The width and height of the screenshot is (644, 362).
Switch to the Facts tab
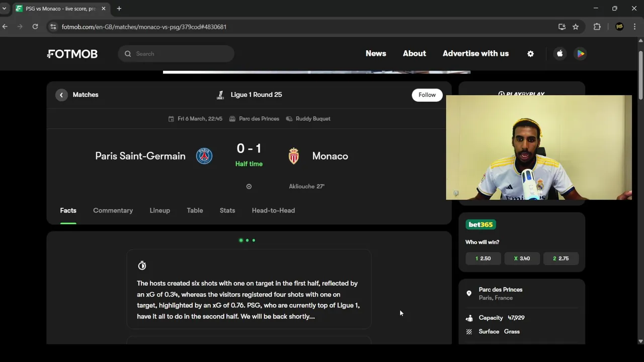click(x=68, y=211)
